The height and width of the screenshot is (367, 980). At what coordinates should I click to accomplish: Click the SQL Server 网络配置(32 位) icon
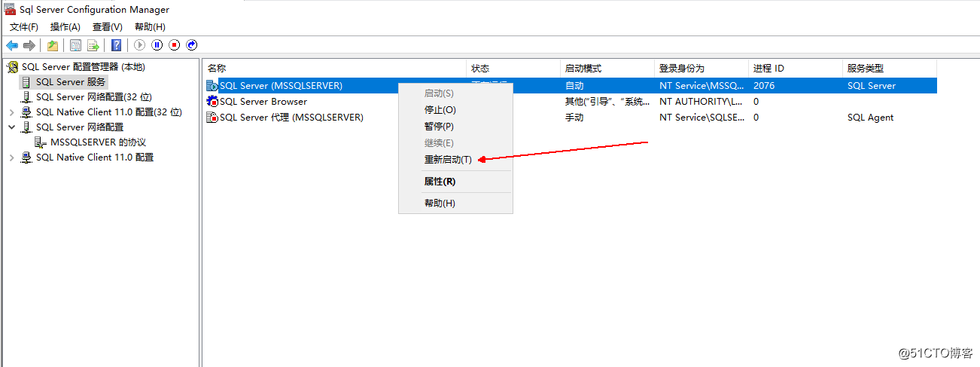tap(27, 97)
